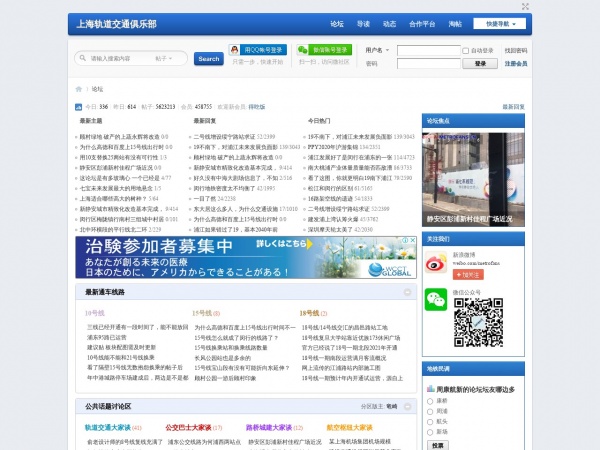Select the 周浦 poll option
This screenshot has height=450, width=600.
430,410
